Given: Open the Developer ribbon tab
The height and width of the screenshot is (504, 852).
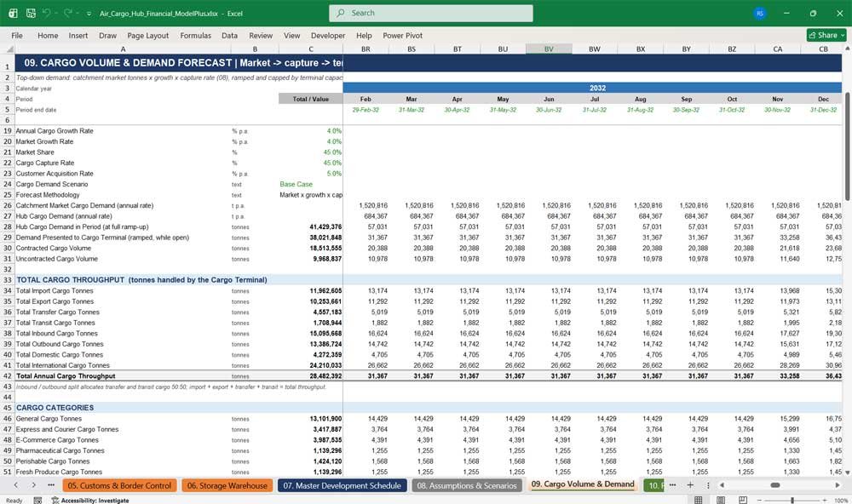Looking at the screenshot, I should click(328, 35).
